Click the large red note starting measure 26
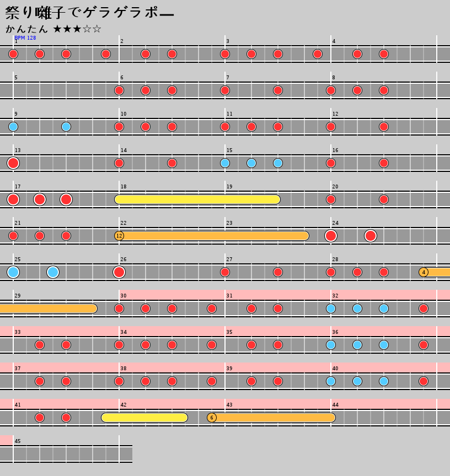Image resolution: width=450 pixels, height=476 pixels. (x=119, y=272)
